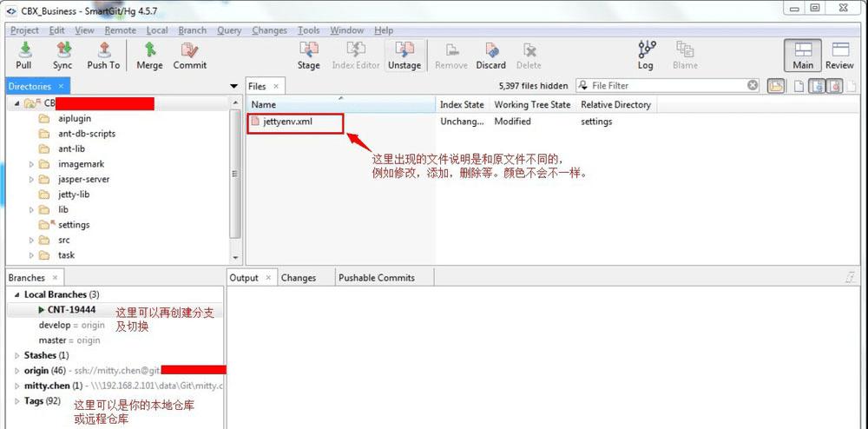The height and width of the screenshot is (429, 868).
Task: Toggle the blue-marked file button beside File Filter
Action: pyautogui.click(x=816, y=86)
